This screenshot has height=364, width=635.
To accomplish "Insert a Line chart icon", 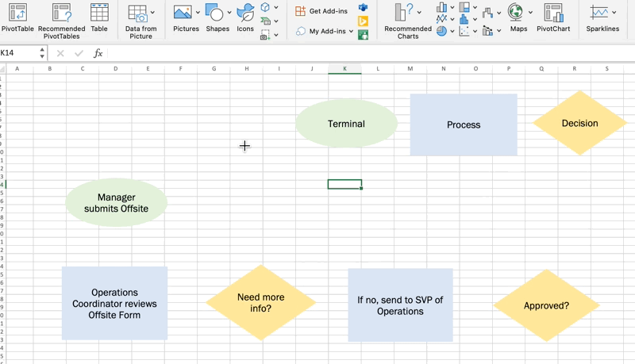I will [441, 19].
